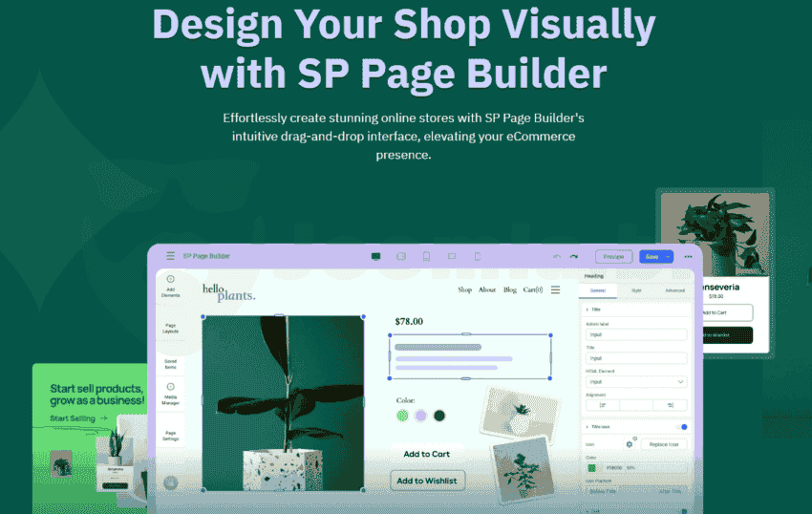The width and height of the screenshot is (812, 514).
Task: Collapse the Title section in the panel
Action: click(x=586, y=311)
